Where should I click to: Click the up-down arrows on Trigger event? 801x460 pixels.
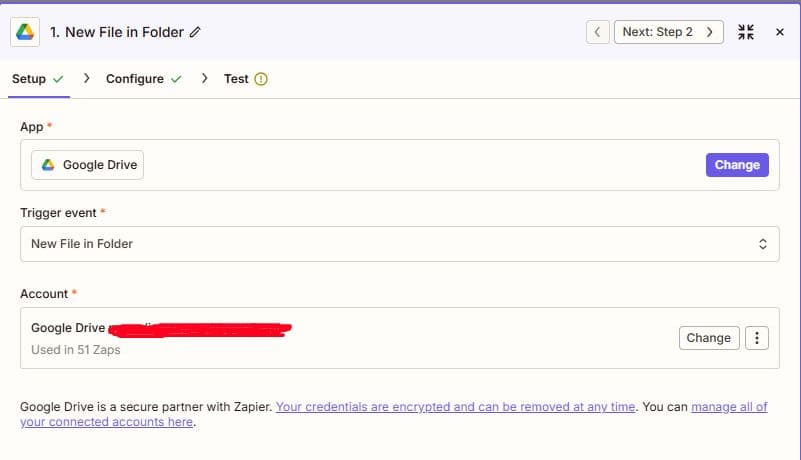(x=762, y=244)
